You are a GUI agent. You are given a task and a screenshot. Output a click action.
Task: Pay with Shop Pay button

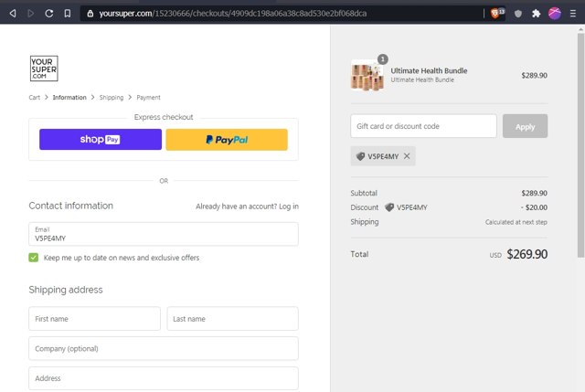tap(101, 140)
